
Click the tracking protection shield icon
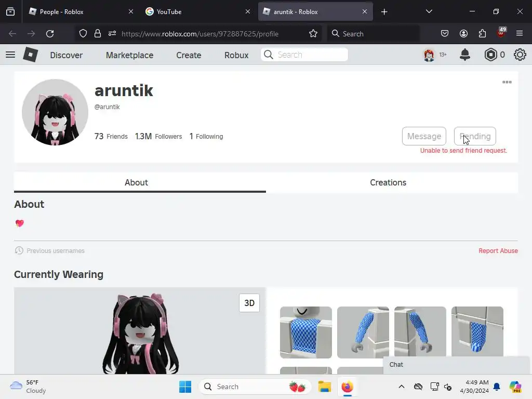point(83,34)
